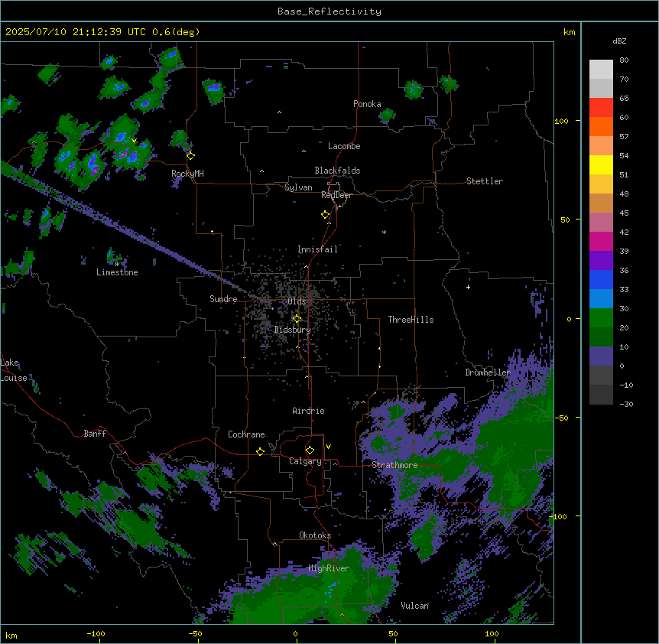
Task: Click the Strathmore label
Action: [394, 465]
